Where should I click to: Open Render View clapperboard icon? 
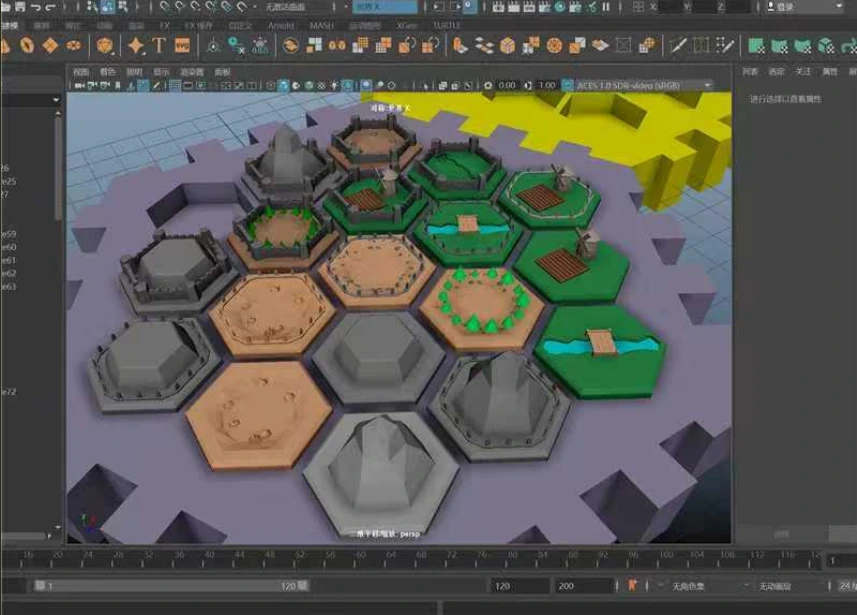point(498,7)
